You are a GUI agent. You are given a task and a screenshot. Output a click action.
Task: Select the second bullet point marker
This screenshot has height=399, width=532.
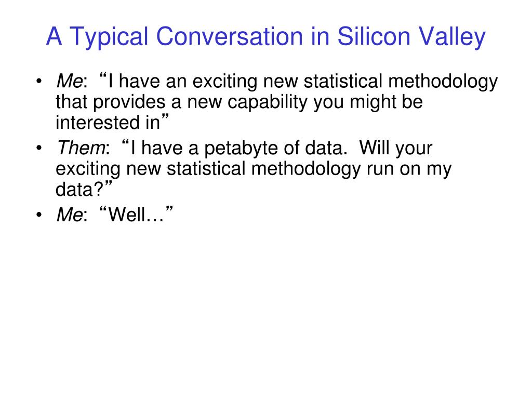pyautogui.click(x=39, y=148)
